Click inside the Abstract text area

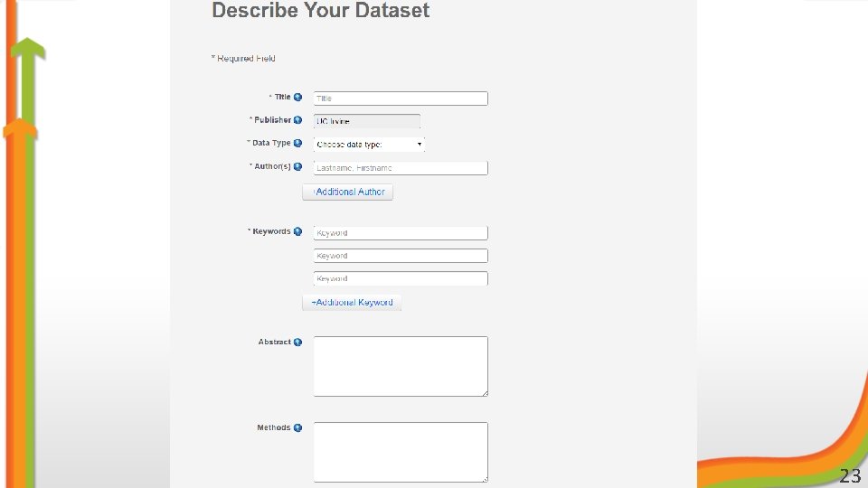(x=401, y=366)
